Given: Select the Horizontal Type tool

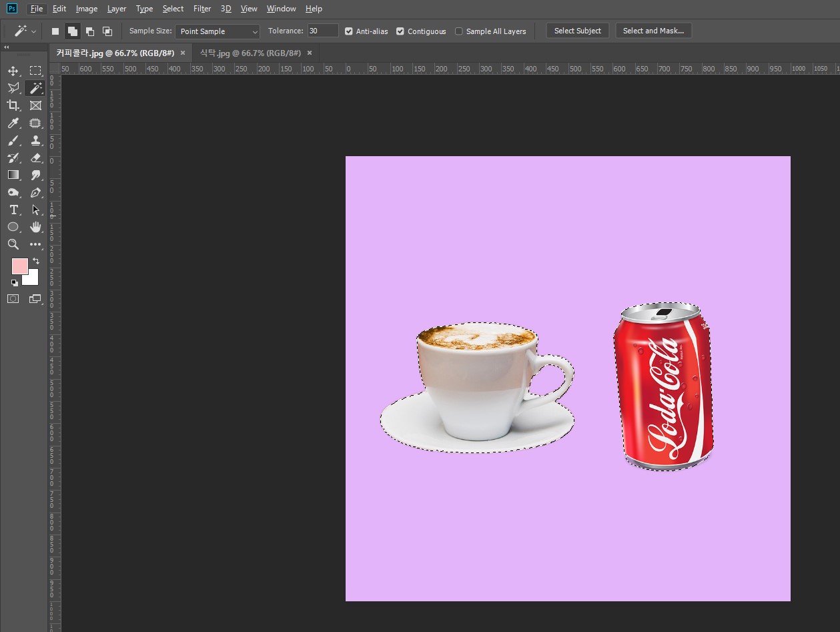Looking at the screenshot, I should pyautogui.click(x=13, y=210).
